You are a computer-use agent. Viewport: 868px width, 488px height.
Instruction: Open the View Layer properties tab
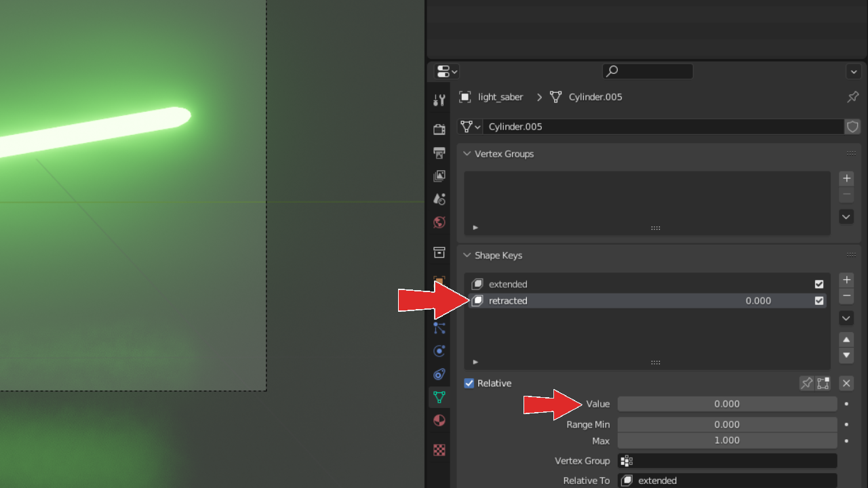[439, 176]
